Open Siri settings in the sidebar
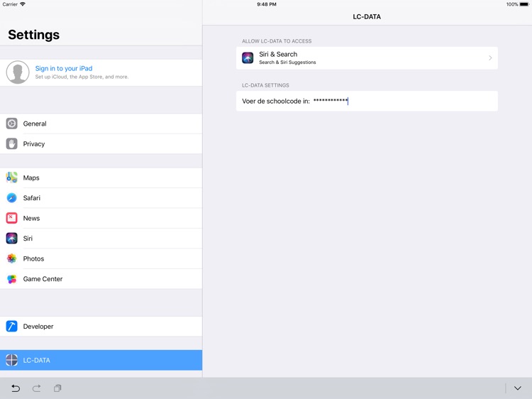The width and height of the screenshot is (532, 399). (x=101, y=239)
